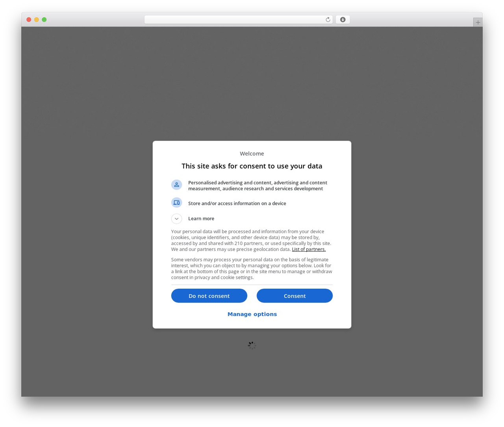Expand the Learn more chevron

176,219
